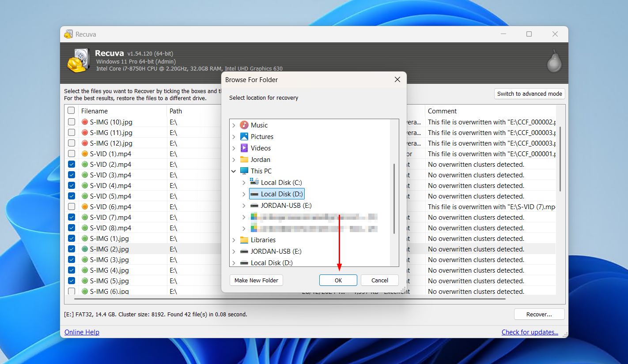Click the This PC monitor icon
The image size is (628, 364).
tap(244, 171)
